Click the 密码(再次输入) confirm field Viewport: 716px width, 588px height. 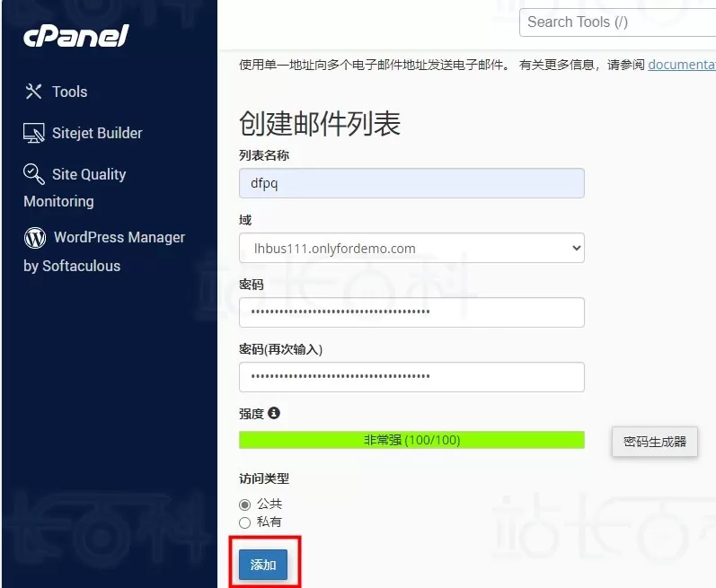[411, 377]
